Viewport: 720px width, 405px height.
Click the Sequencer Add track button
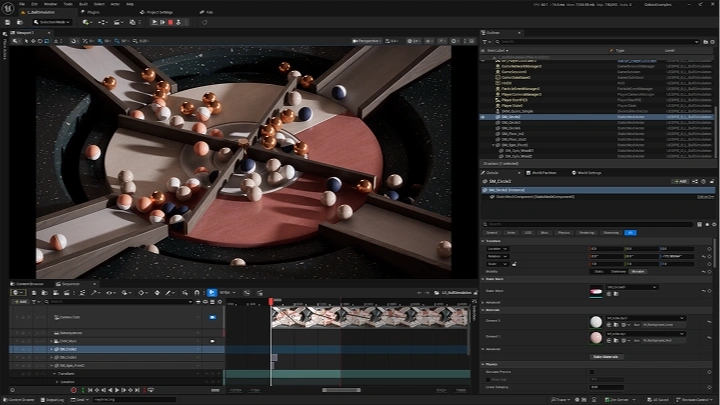tap(20, 302)
